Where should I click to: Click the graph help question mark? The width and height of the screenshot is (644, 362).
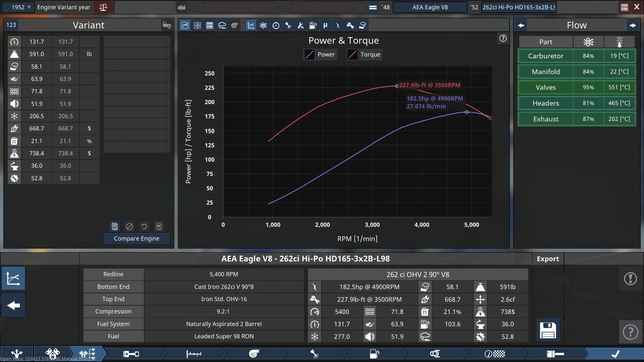point(503,38)
